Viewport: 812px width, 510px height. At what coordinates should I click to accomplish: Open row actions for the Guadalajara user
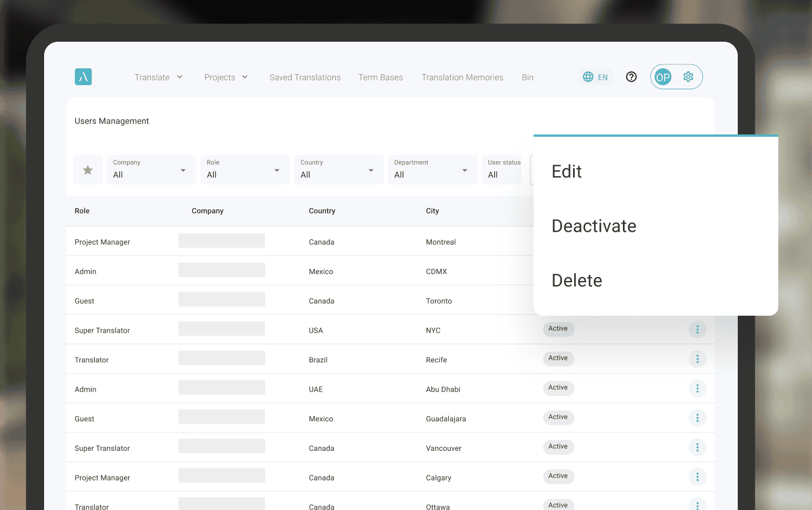(x=697, y=418)
